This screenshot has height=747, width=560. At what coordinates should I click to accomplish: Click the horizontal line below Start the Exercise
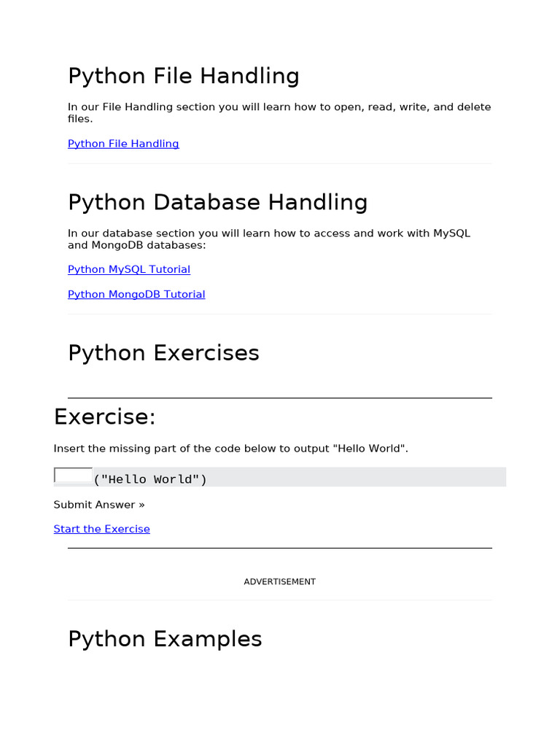coord(279,548)
